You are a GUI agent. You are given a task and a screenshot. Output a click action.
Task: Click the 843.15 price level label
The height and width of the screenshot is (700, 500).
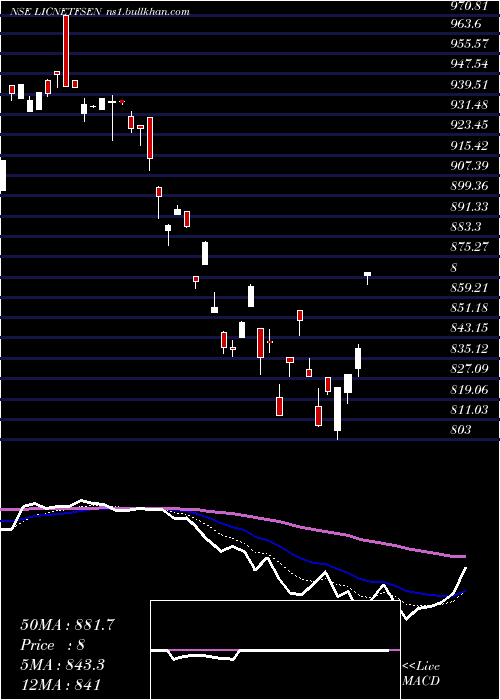pos(470,329)
